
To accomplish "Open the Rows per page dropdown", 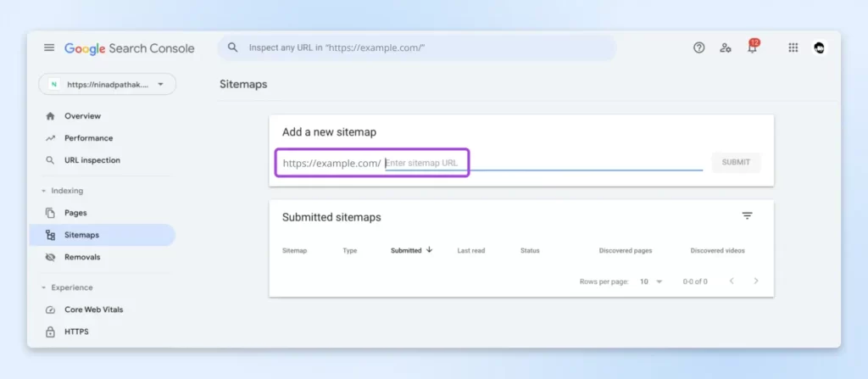I will pyautogui.click(x=651, y=281).
